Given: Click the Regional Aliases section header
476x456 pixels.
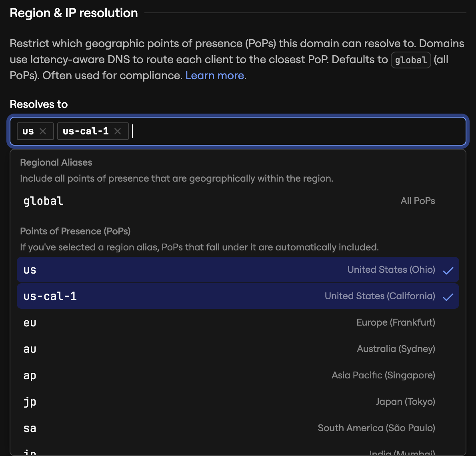Looking at the screenshot, I should click(56, 162).
